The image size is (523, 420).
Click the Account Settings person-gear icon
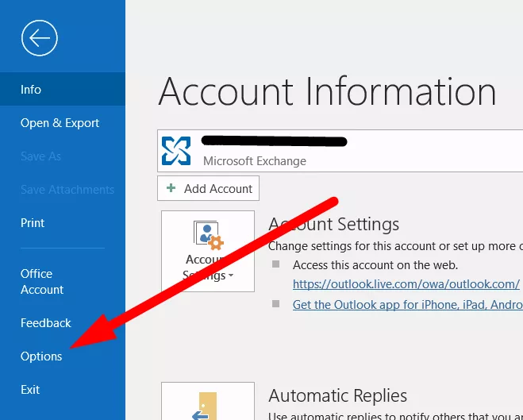coord(209,235)
